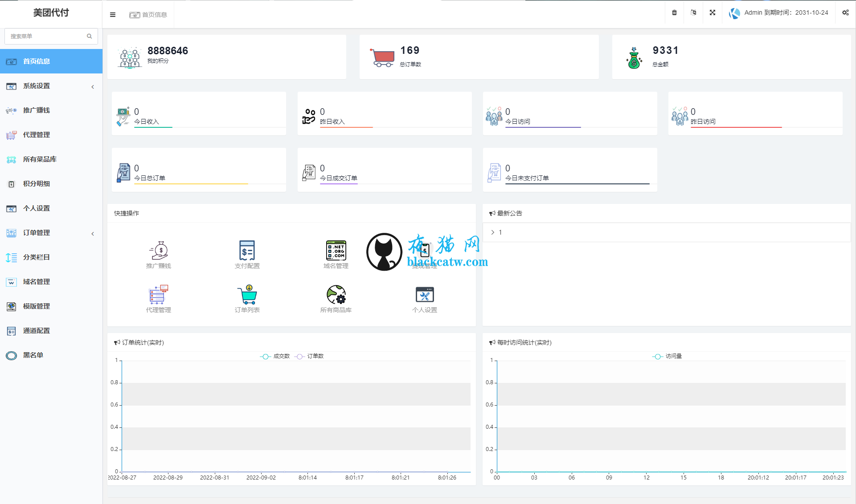Open 所有商品库 globe gear icon
Screen dimensions: 856x504
336,295
